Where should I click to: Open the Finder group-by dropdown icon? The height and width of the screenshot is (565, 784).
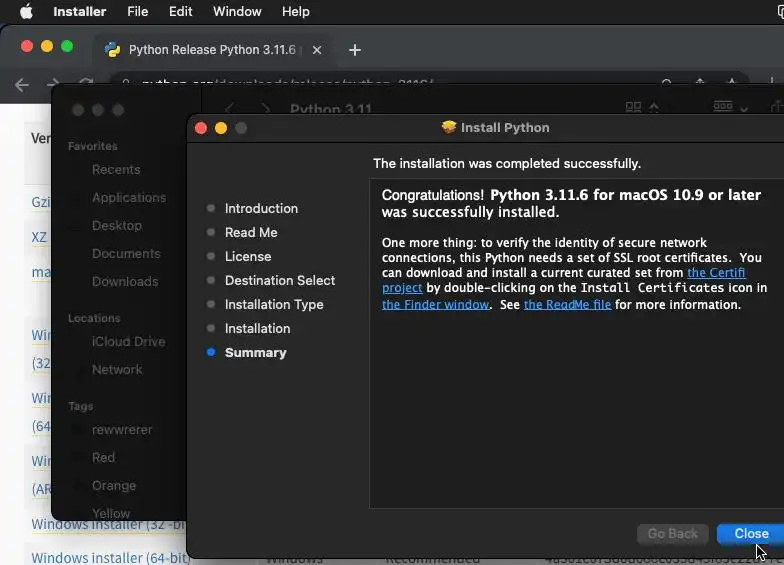click(x=730, y=106)
